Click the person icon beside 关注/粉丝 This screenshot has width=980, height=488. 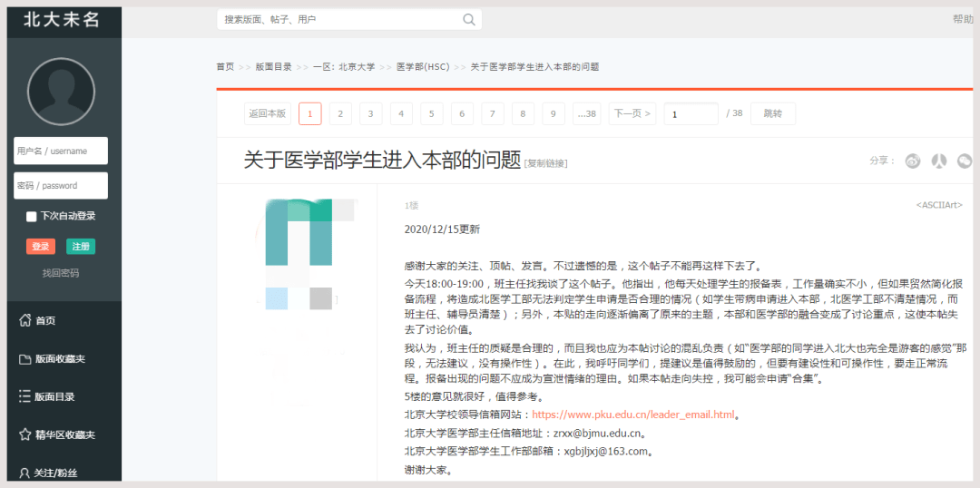click(x=25, y=473)
